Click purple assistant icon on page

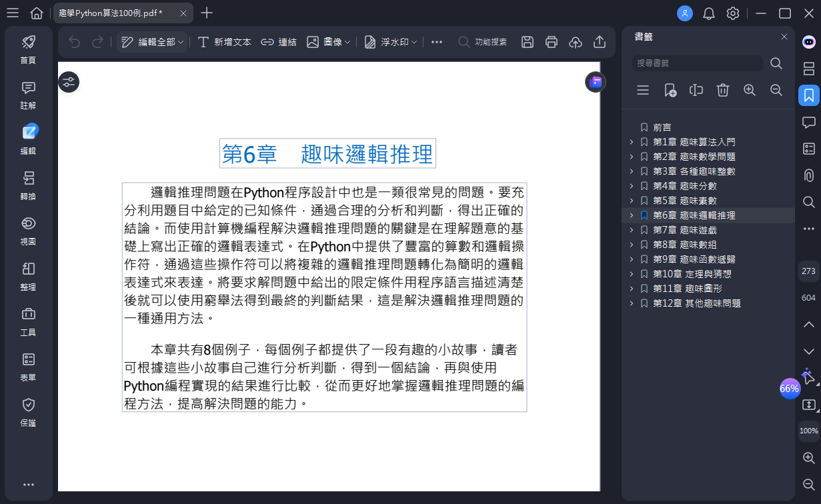point(596,82)
